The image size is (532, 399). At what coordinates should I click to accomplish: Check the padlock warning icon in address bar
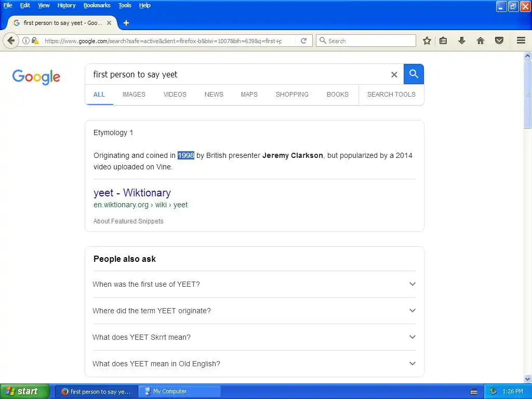tap(35, 41)
